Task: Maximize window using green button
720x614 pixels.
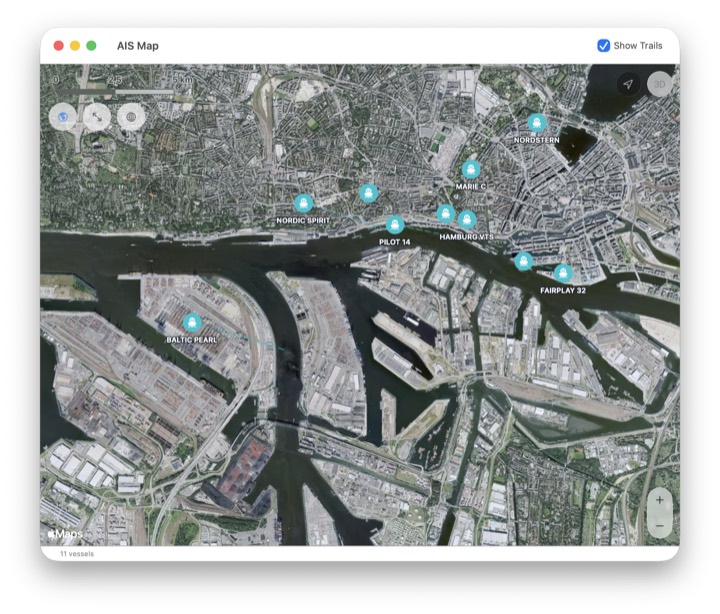Action: (91, 45)
